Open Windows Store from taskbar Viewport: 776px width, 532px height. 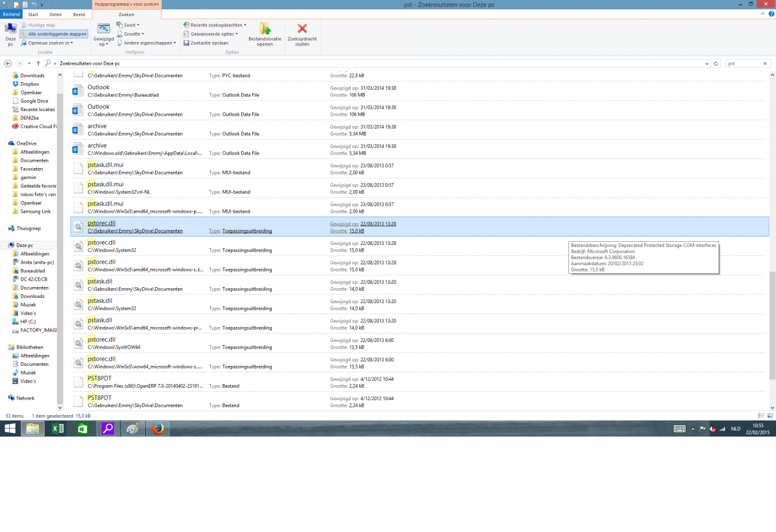pos(82,429)
